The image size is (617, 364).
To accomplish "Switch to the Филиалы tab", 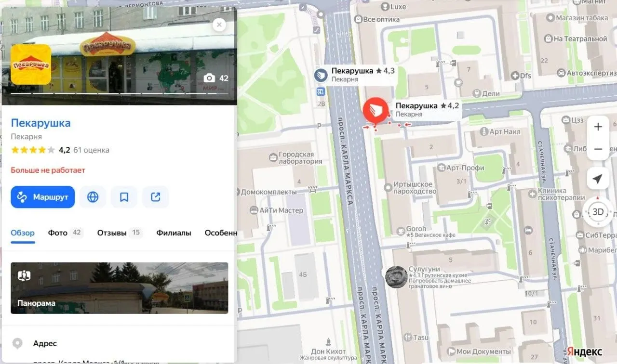I will click(x=174, y=233).
